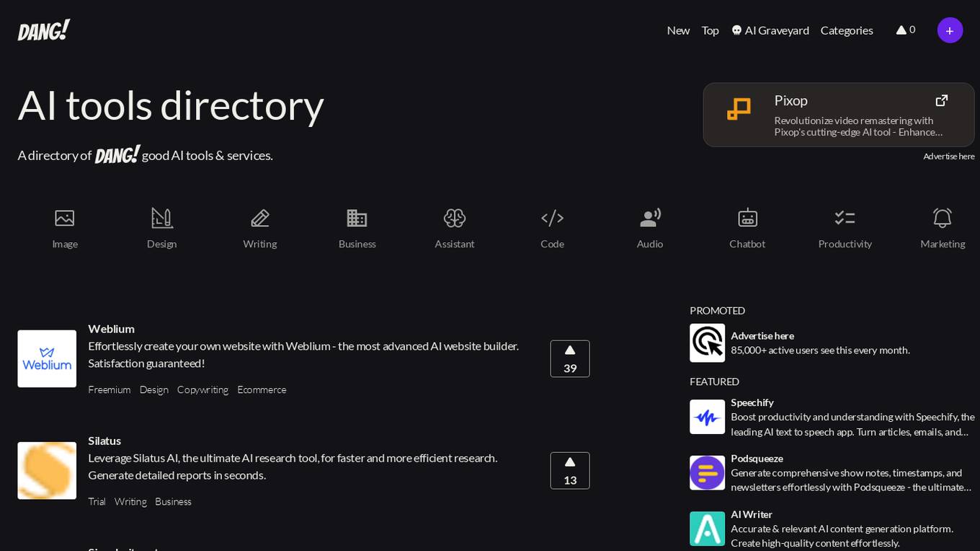Click the Ecommerce tag
This screenshot has height=551, width=980.
(262, 389)
